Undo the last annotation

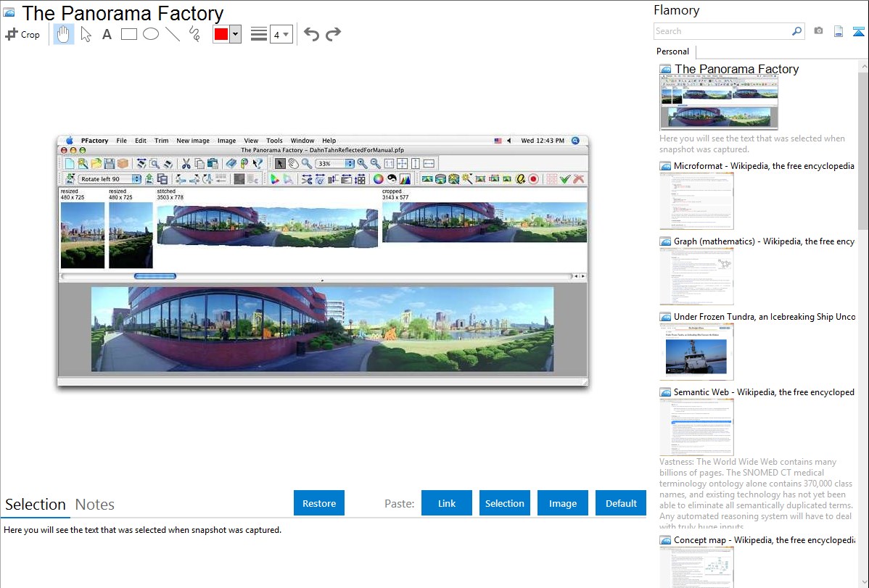pyautogui.click(x=311, y=34)
